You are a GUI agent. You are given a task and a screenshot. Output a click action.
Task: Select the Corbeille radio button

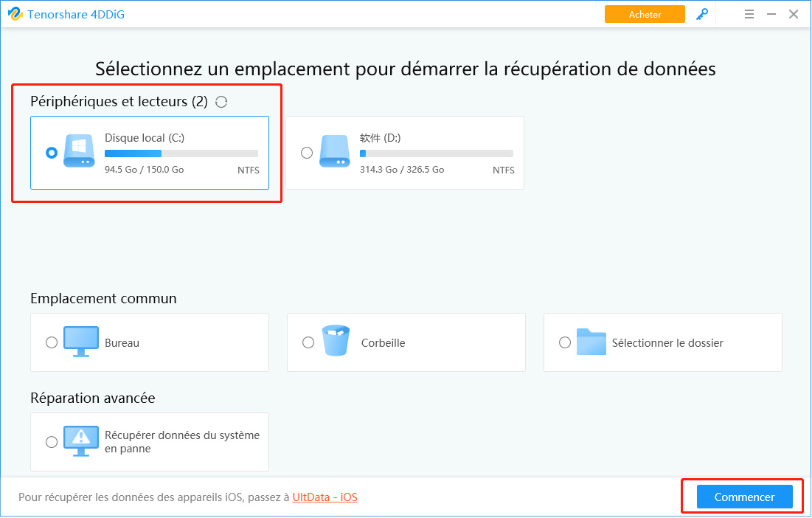pyautogui.click(x=308, y=342)
